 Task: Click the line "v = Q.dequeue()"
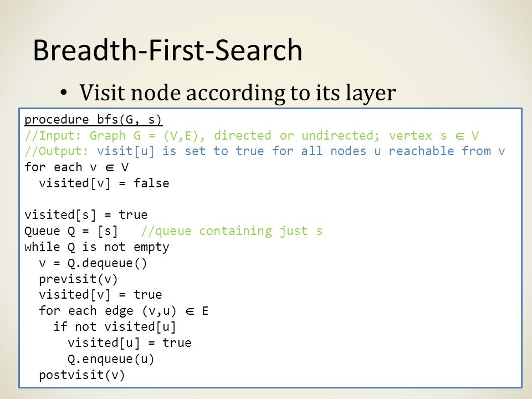click(93, 263)
